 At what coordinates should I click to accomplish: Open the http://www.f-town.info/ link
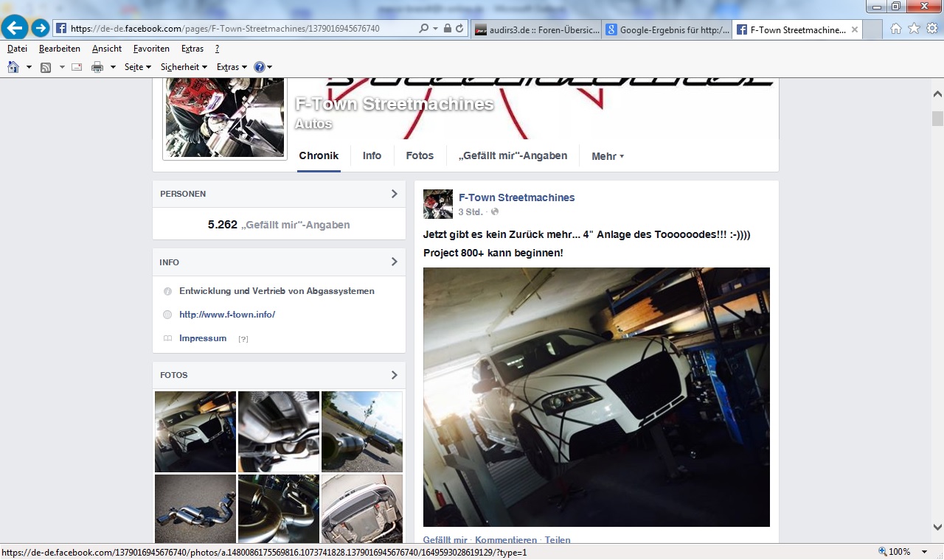point(227,315)
